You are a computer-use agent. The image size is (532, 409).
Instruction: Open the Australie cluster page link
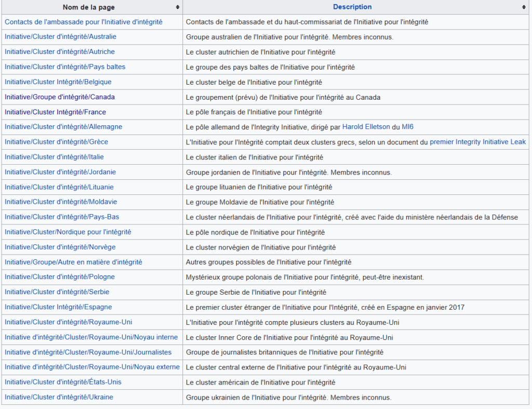tap(60, 37)
